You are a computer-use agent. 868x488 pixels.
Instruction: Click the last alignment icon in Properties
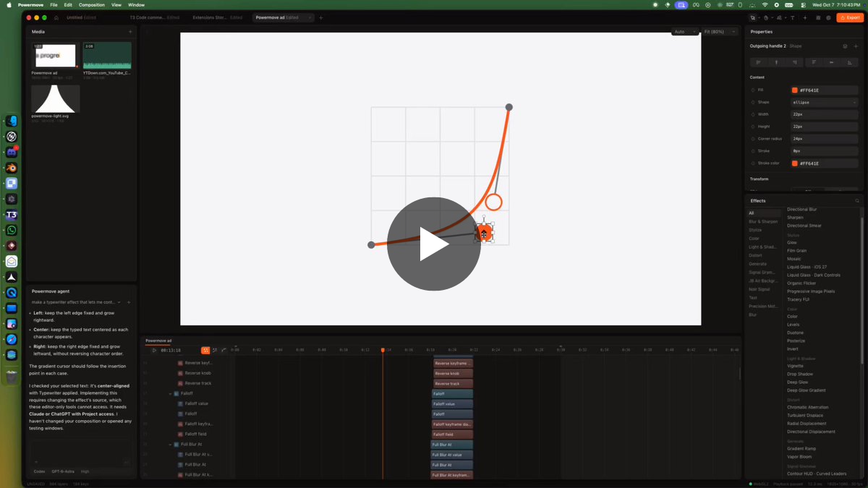pyautogui.click(x=849, y=63)
